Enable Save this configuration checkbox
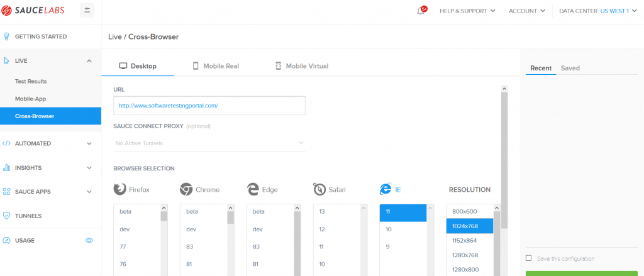Screen dimensions: 644x276 click(529, 258)
